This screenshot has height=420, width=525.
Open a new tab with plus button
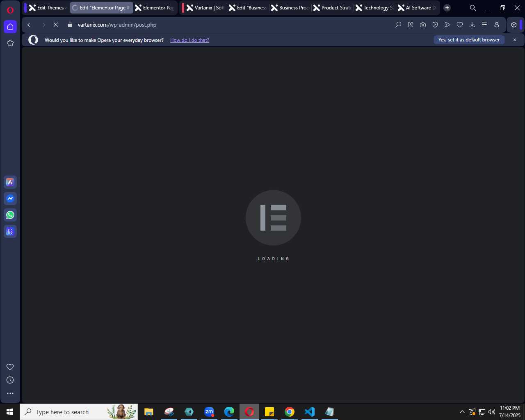pos(447,8)
